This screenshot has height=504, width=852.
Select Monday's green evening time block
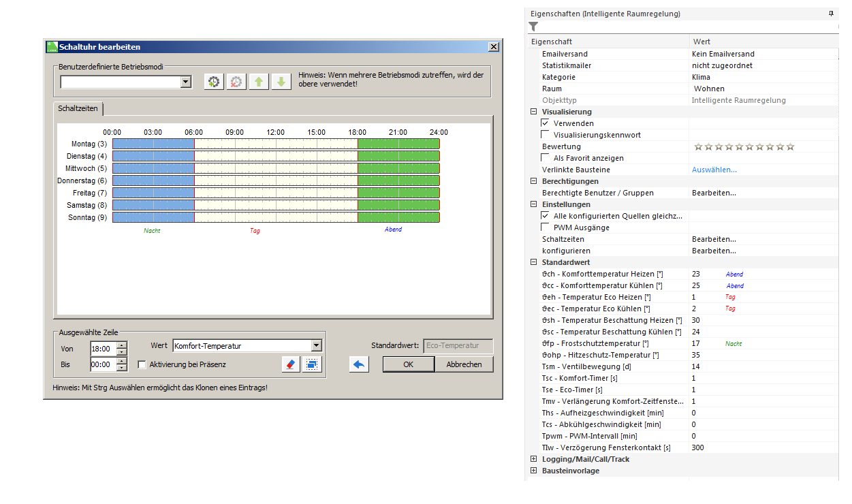point(398,144)
